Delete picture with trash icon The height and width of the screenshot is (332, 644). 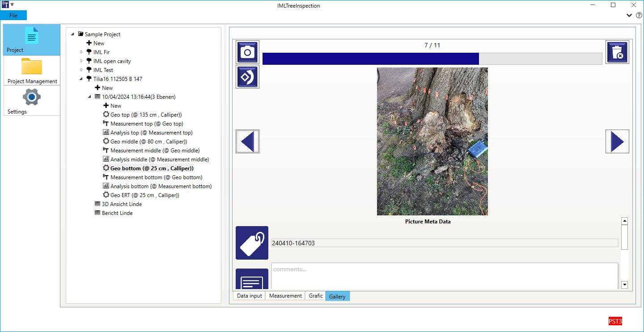[617, 52]
